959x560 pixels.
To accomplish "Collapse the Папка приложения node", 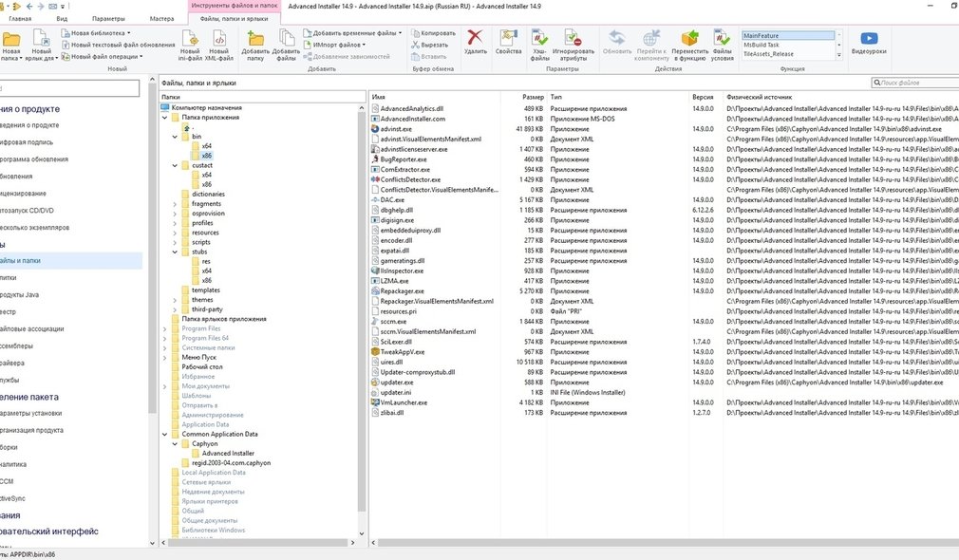I will 164,118.
